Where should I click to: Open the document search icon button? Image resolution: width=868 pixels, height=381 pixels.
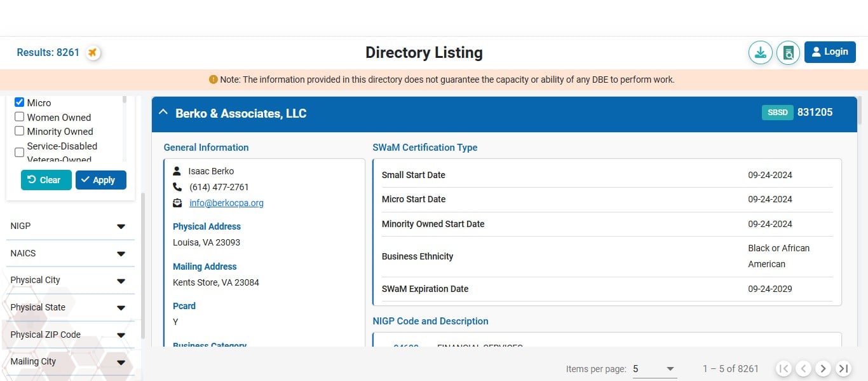[x=788, y=52]
